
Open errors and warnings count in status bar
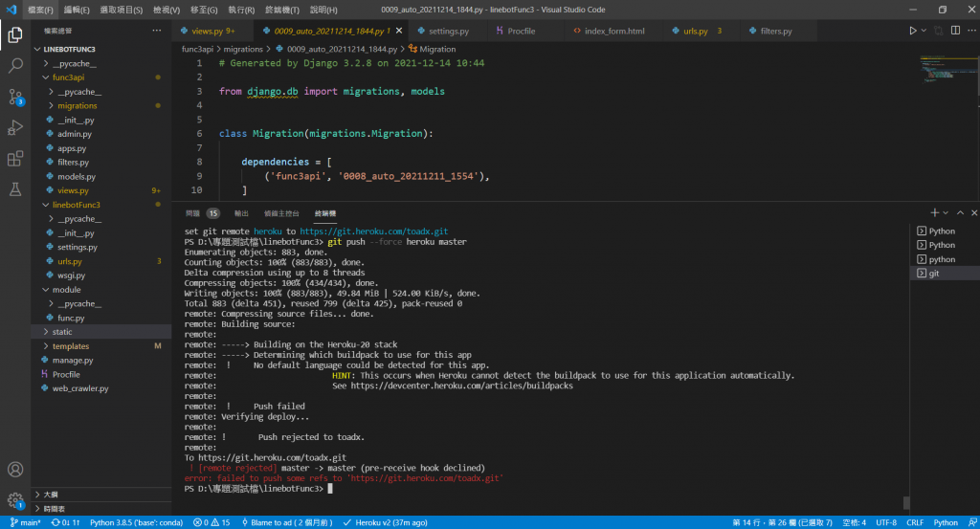[212, 522]
